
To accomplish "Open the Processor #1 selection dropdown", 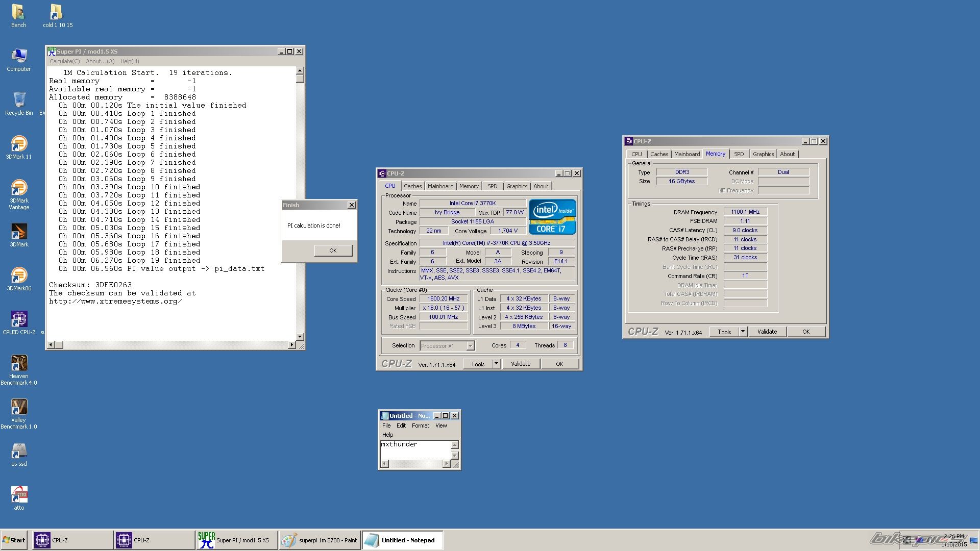I will point(447,346).
